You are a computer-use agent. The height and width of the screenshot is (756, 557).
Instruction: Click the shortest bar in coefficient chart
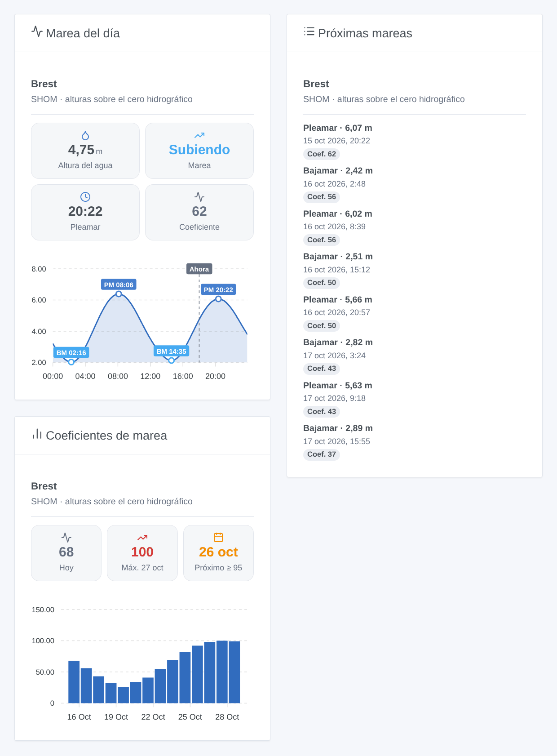[x=123, y=695]
